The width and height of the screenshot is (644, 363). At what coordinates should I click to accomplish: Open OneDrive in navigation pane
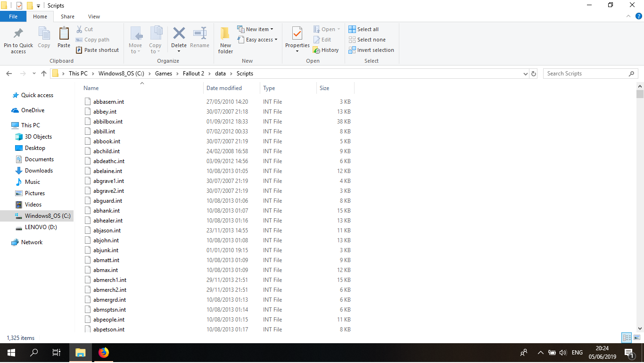tap(33, 110)
